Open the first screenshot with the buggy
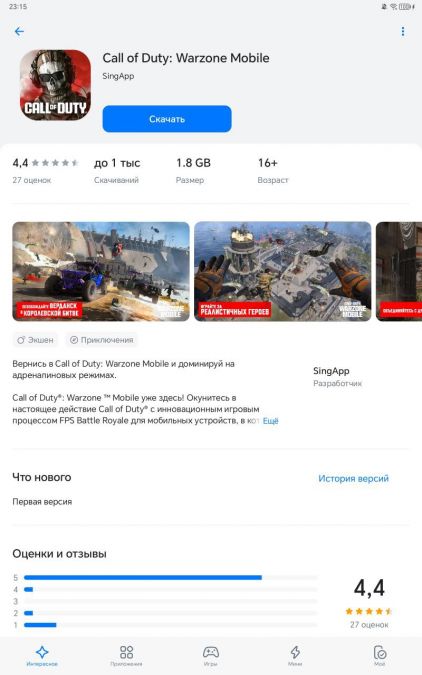 [x=101, y=271]
